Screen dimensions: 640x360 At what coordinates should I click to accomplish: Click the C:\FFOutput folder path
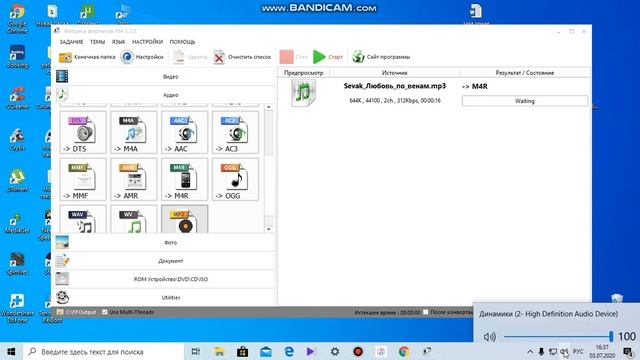pyautogui.click(x=80, y=312)
